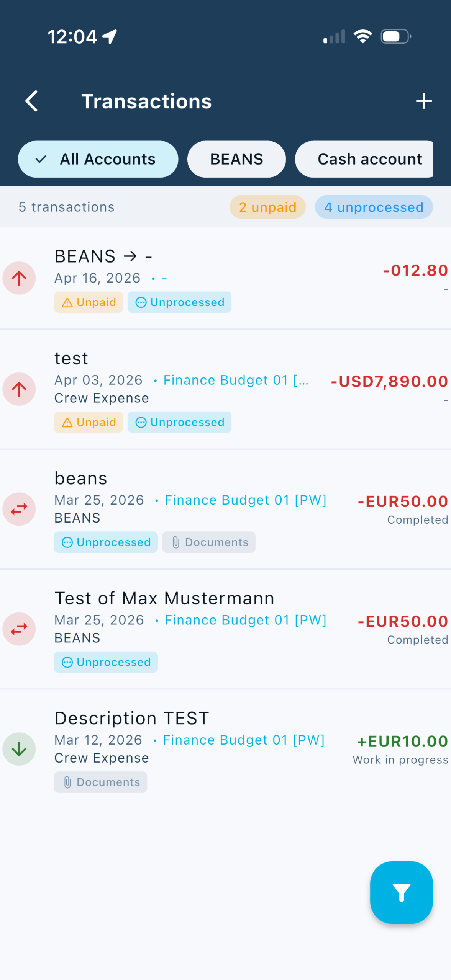Open Documents tag on beans transaction
This screenshot has height=980, width=451.
point(209,542)
